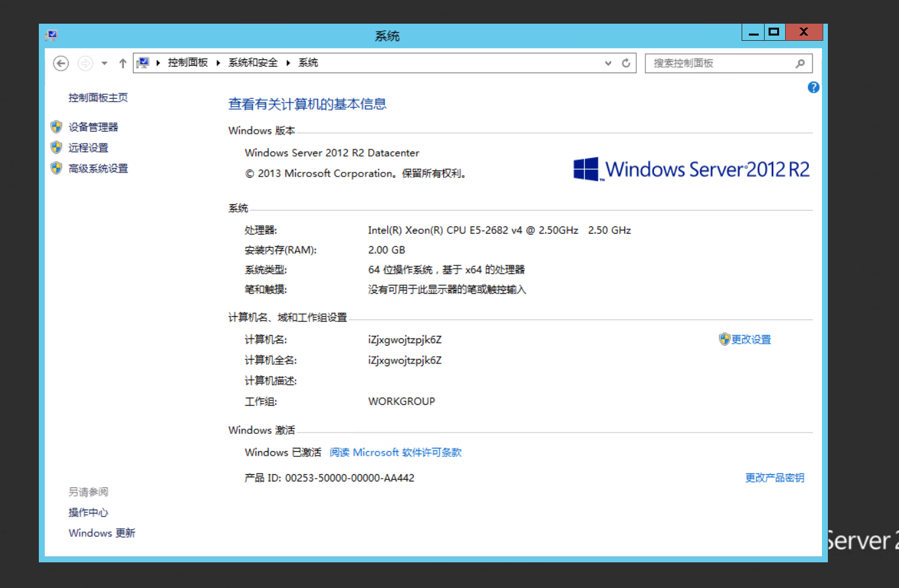Image resolution: width=899 pixels, height=588 pixels.
Task: Select 控制面板 breadcrumb in address bar
Action: click(188, 63)
